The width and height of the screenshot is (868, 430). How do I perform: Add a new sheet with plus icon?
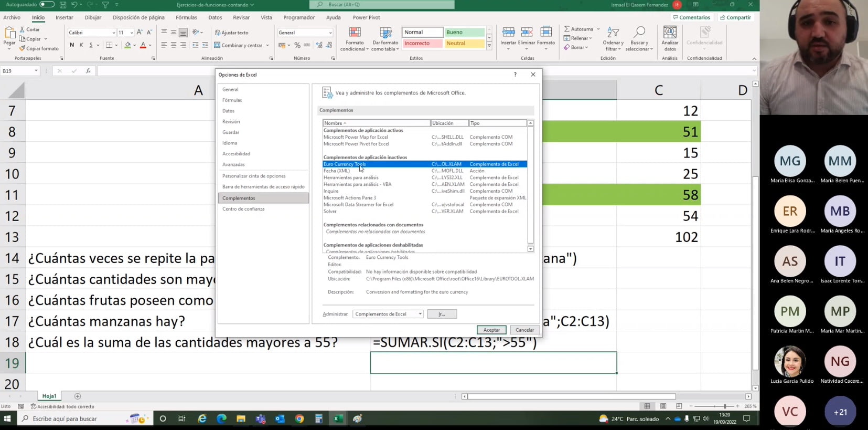[78, 396]
